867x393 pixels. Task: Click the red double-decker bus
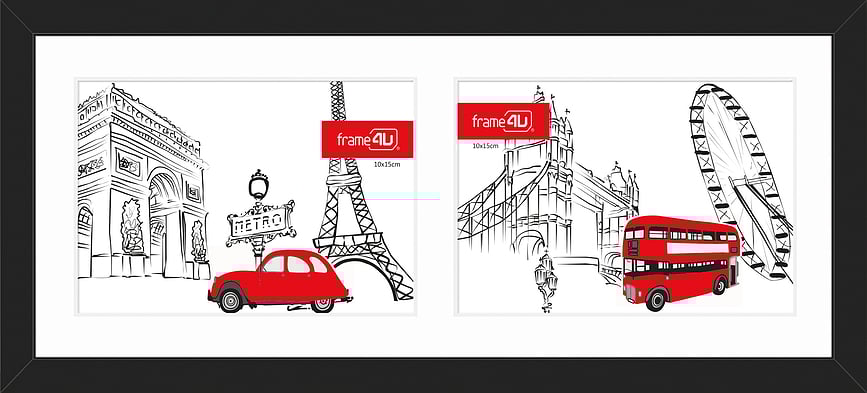coord(681,263)
